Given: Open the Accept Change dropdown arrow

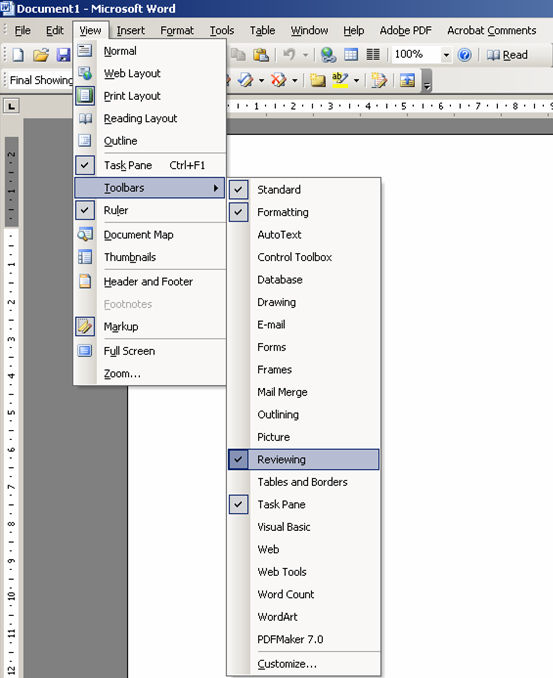Looking at the screenshot, I should pos(261,80).
